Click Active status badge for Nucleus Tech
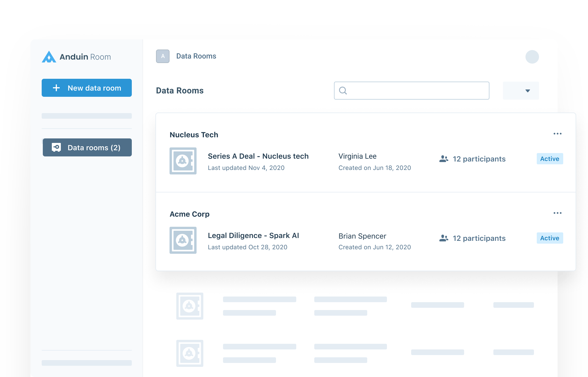The width and height of the screenshot is (588, 377). tap(549, 159)
